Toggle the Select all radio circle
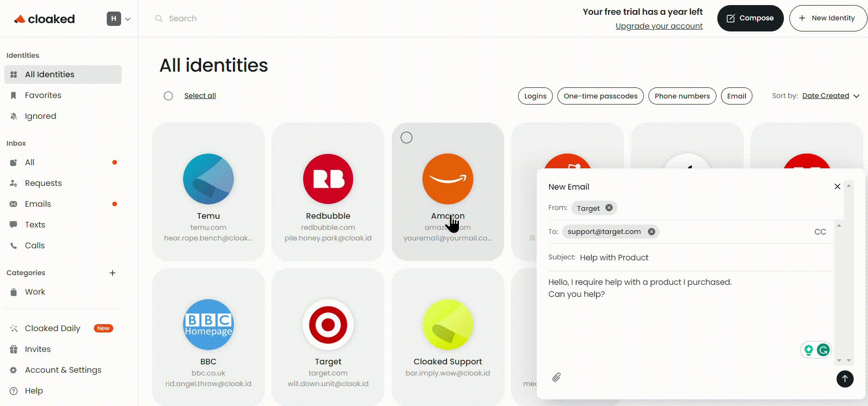868x406 pixels. coord(168,96)
